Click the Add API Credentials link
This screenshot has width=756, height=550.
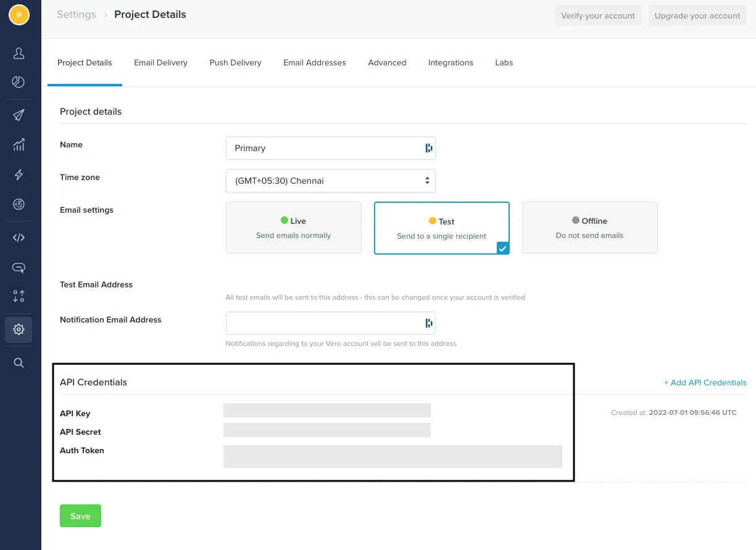pyautogui.click(x=705, y=382)
